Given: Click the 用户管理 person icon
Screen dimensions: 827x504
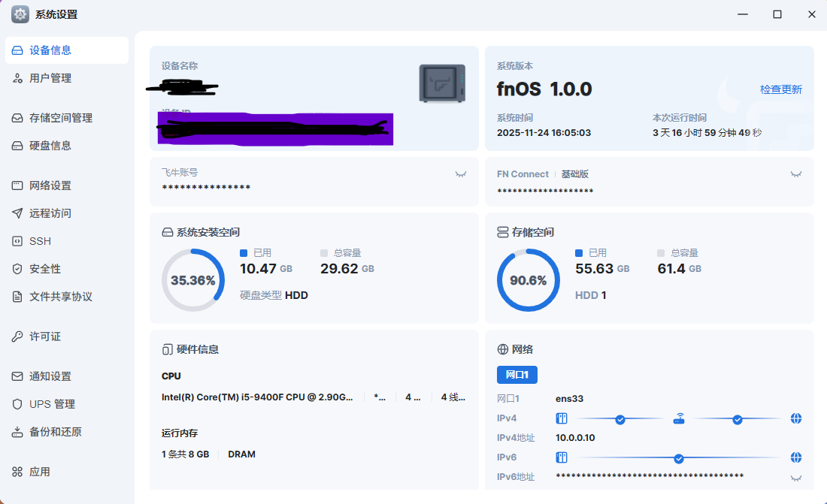Looking at the screenshot, I should click(x=17, y=78).
